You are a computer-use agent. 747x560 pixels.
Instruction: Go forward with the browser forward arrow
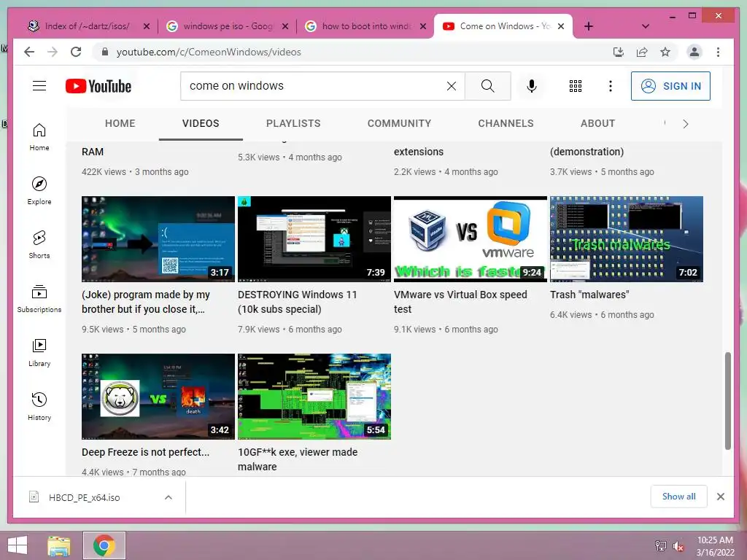click(53, 52)
